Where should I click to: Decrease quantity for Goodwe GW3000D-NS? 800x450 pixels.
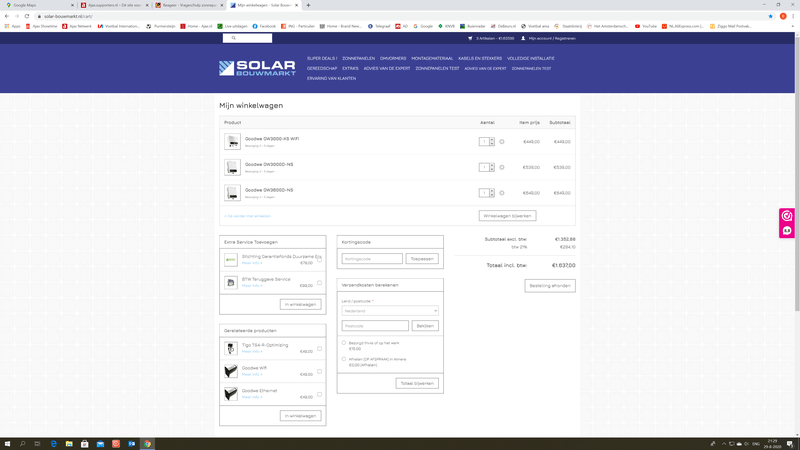[492, 169]
